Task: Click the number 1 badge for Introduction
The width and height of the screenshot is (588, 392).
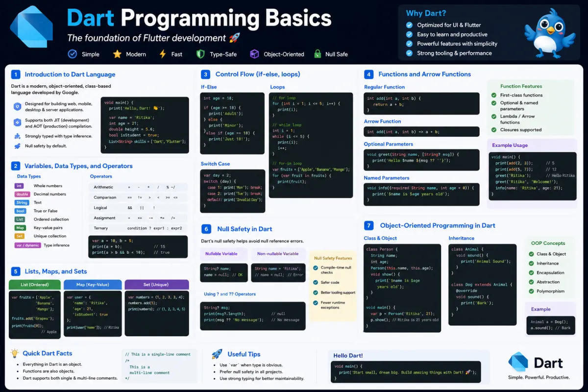Action: pos(16,74)
